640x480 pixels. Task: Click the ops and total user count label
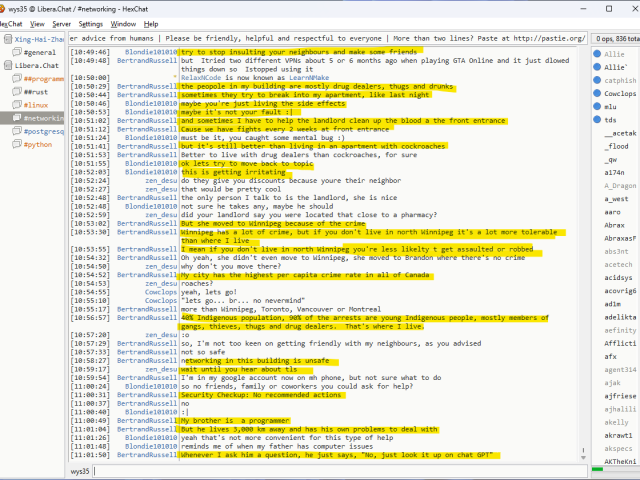(x=615, y=39)
